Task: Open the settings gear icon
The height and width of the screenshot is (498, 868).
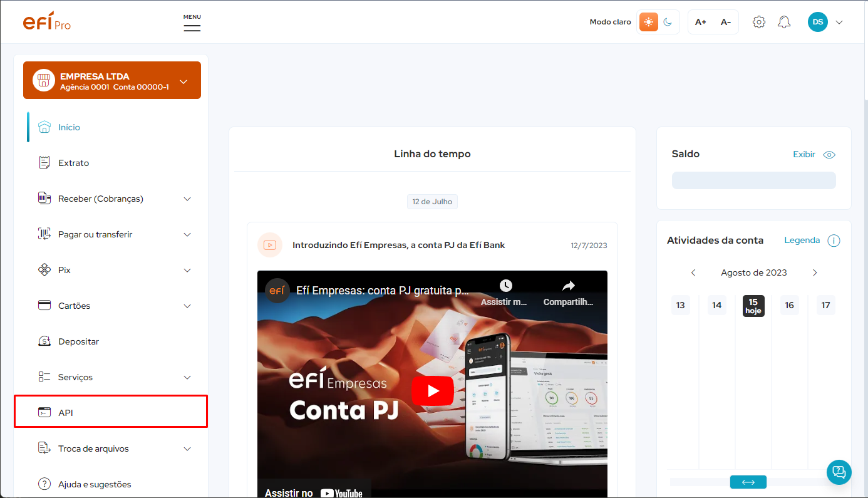Action: point(758,21)
